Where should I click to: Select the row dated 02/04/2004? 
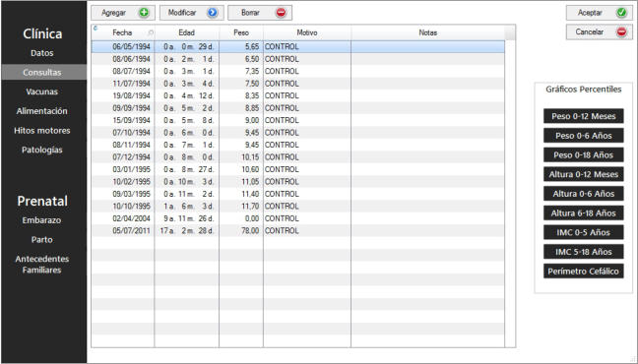coord(298,218)
